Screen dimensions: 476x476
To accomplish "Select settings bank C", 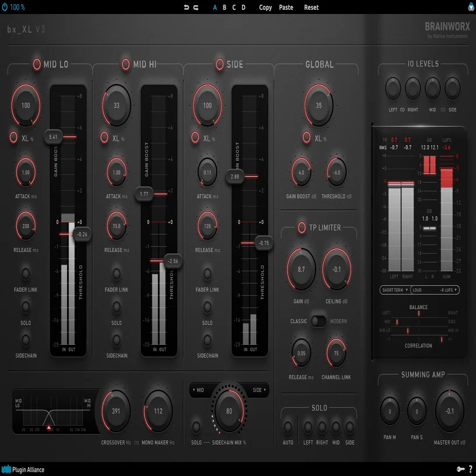I will 234,7.
